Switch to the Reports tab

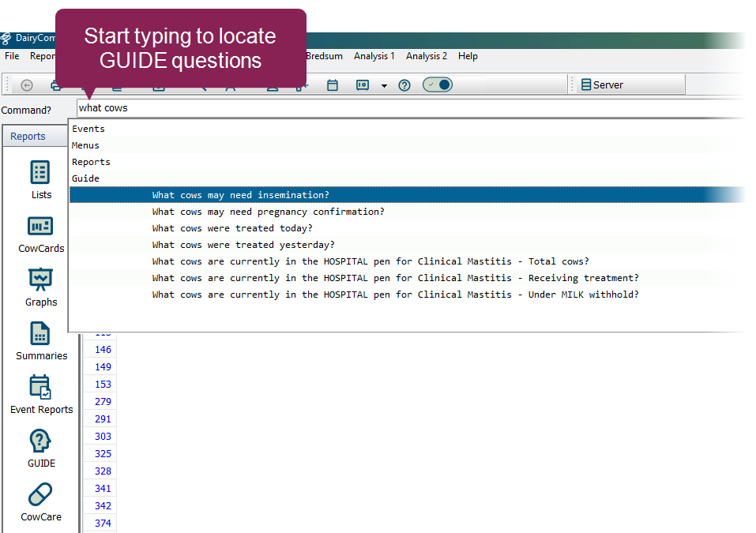28,137
